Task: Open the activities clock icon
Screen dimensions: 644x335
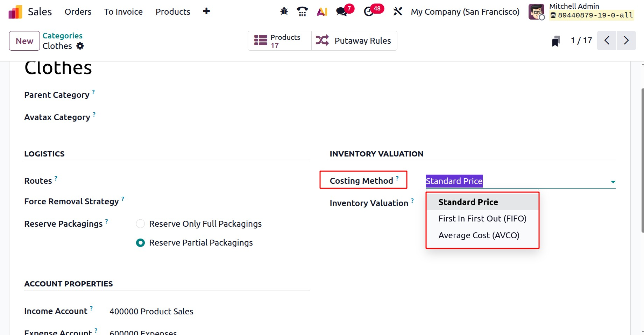Action: pyautogui.click(x=369, y=12)
